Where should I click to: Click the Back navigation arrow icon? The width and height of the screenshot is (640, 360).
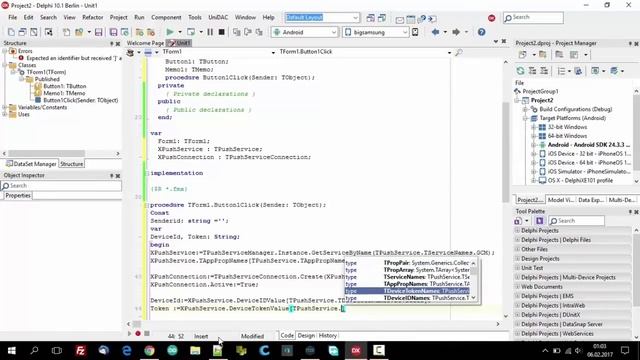point(436,32)
